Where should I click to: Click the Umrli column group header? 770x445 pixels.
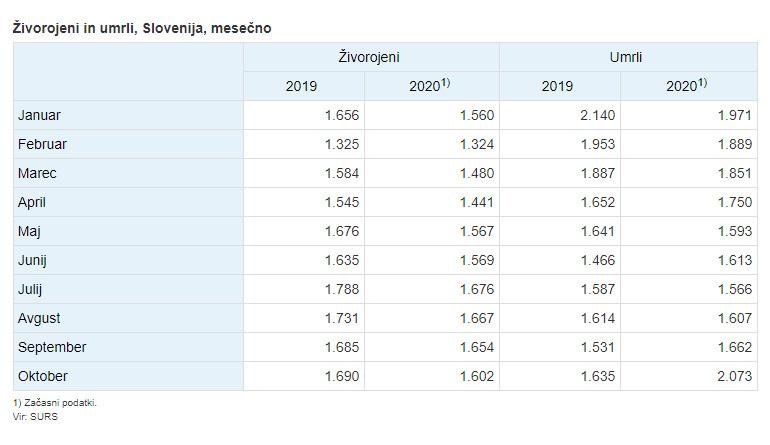click(626, 57)
